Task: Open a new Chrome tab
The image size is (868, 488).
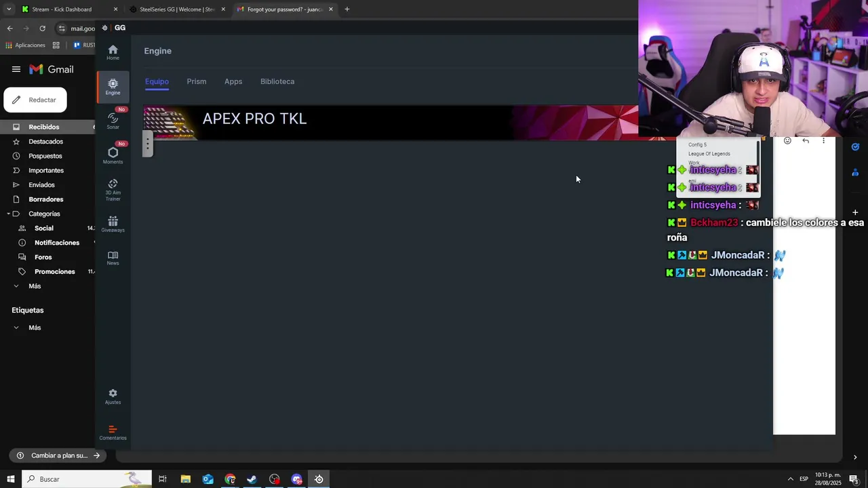Action: point(347,9)
